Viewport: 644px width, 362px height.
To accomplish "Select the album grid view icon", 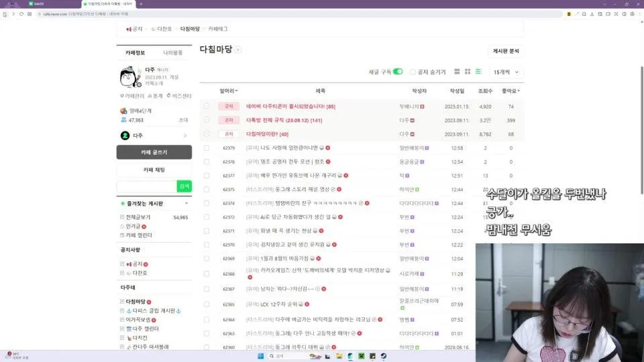I will click(x=468, y=72).
